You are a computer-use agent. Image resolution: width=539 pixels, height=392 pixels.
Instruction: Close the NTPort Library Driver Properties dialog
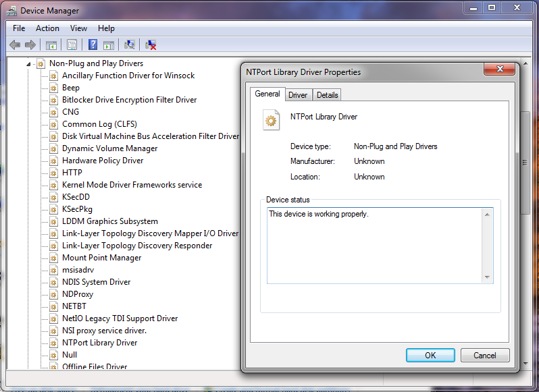pos(500,69)
